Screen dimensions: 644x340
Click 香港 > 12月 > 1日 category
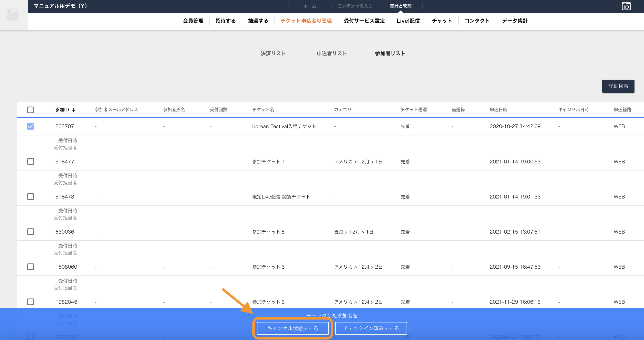pos(353,232)
